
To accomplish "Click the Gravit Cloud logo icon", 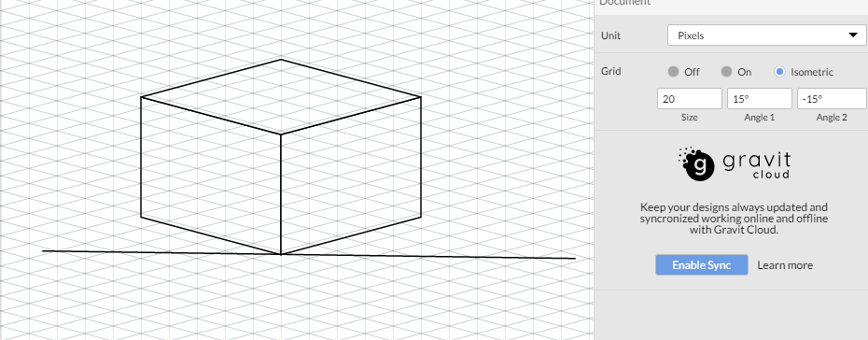I will click(697, 163).
